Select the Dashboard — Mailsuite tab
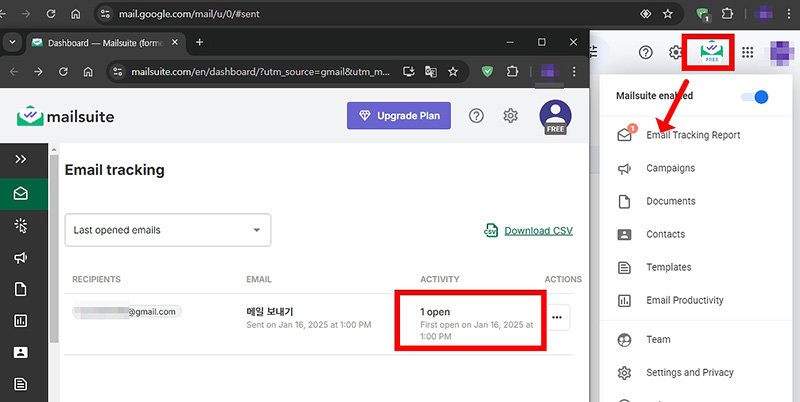Viewport: 800px width, 402px height. 106,43
